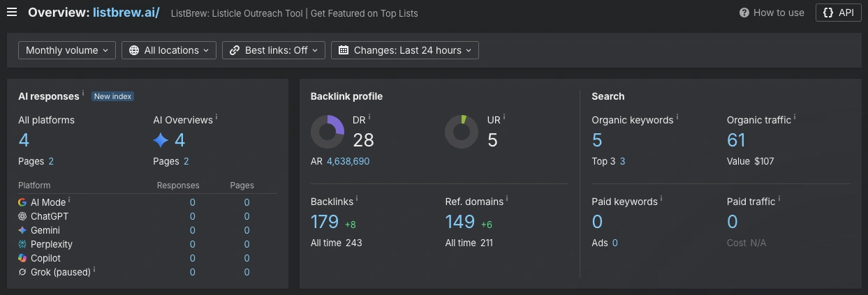Viewport: 868px width, 295px height.
Task: Click Backlinks All time 243
Action: coord(337,243)
